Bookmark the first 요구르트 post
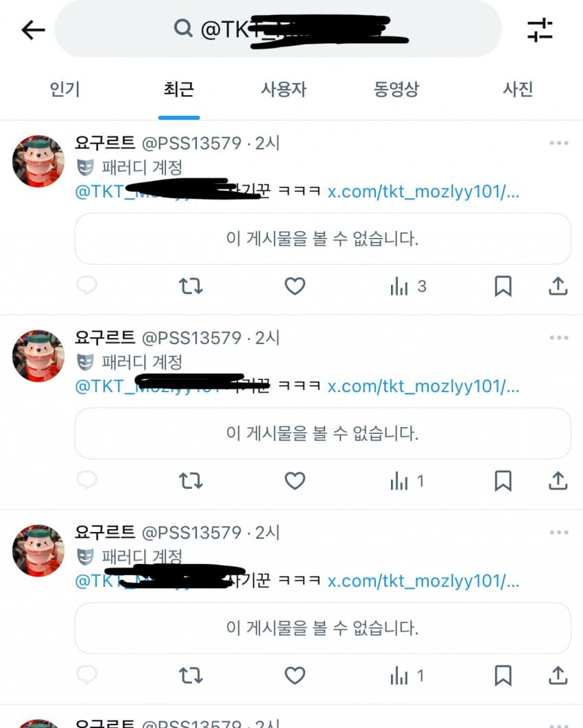The width and height of the screenshot is (583, 728). (x=503, y=286)
